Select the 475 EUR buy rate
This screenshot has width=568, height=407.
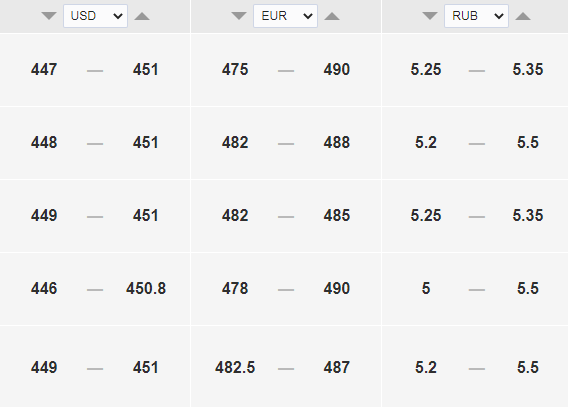click(x=235, y=70)
